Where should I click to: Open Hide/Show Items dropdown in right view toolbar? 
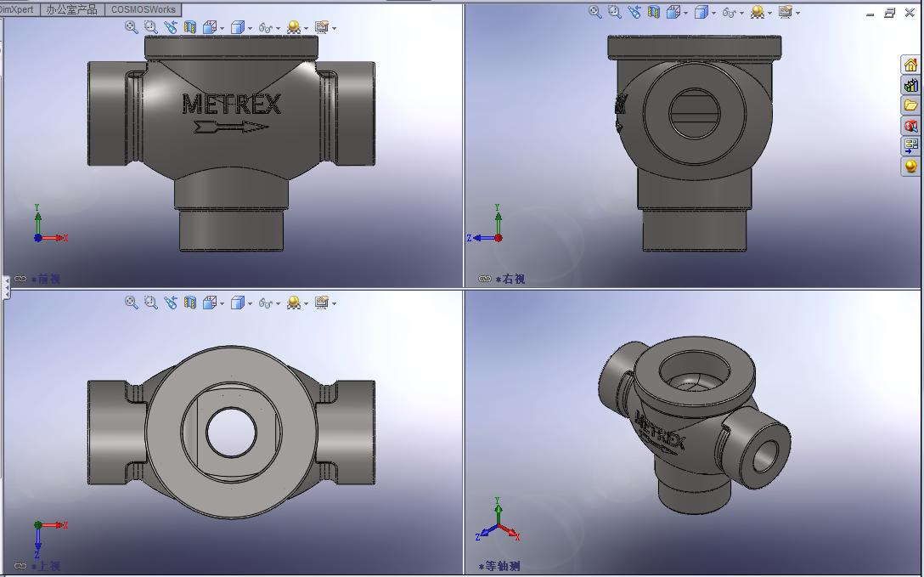tap(741, 13)
